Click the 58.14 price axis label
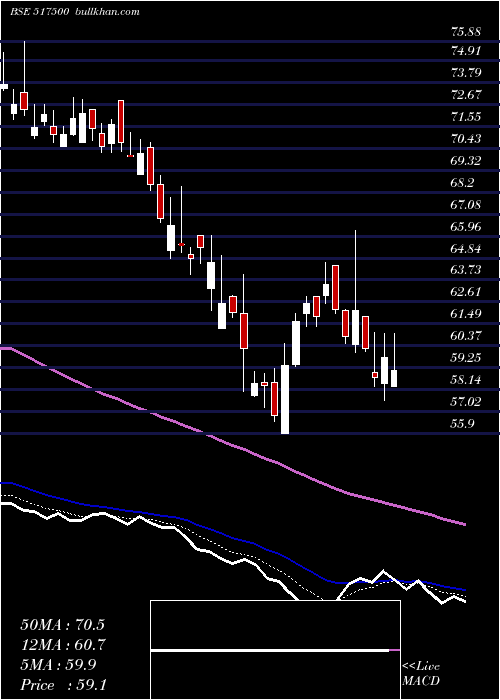The width and height of the screenshot is (500, 700). [466, 380]
